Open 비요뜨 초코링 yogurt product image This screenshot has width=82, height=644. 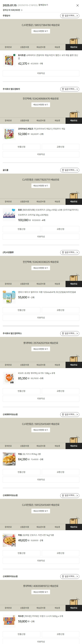9,378
